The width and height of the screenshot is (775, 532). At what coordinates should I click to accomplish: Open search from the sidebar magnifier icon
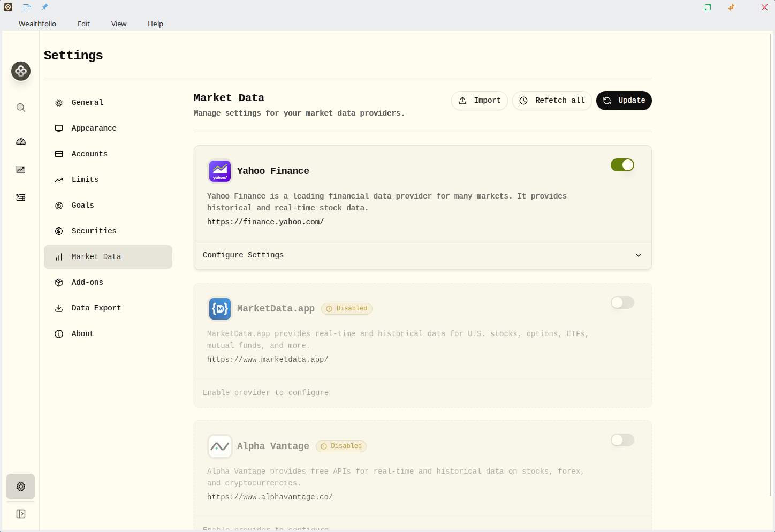coord(21,108)
